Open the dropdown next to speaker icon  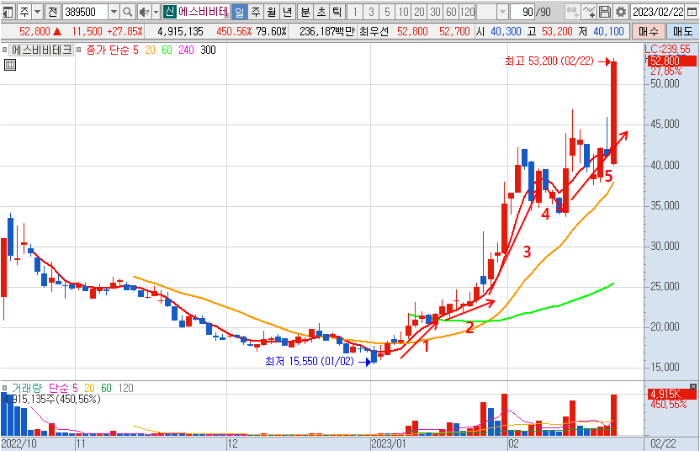(x=156, y=12)
